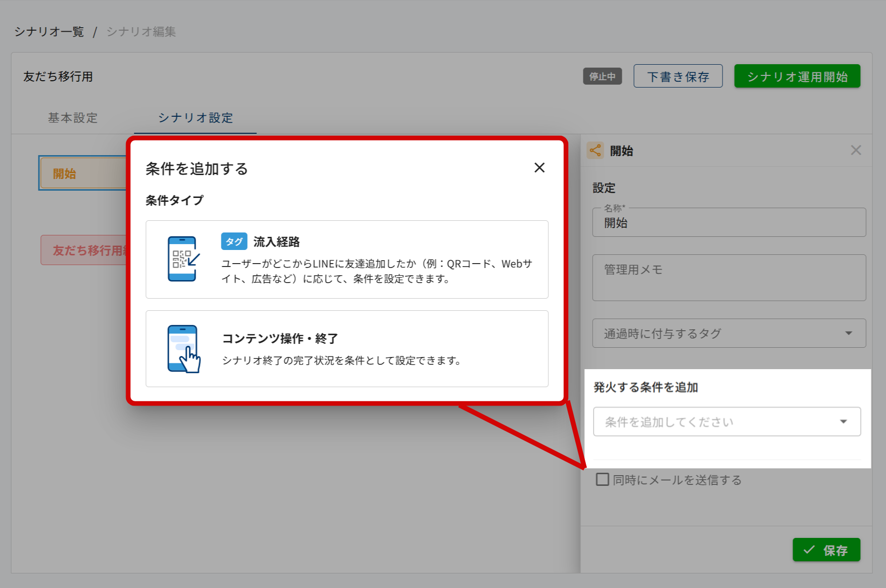Click the 名称 input field
Screen dimensions: 886x588
pos(728,223)
